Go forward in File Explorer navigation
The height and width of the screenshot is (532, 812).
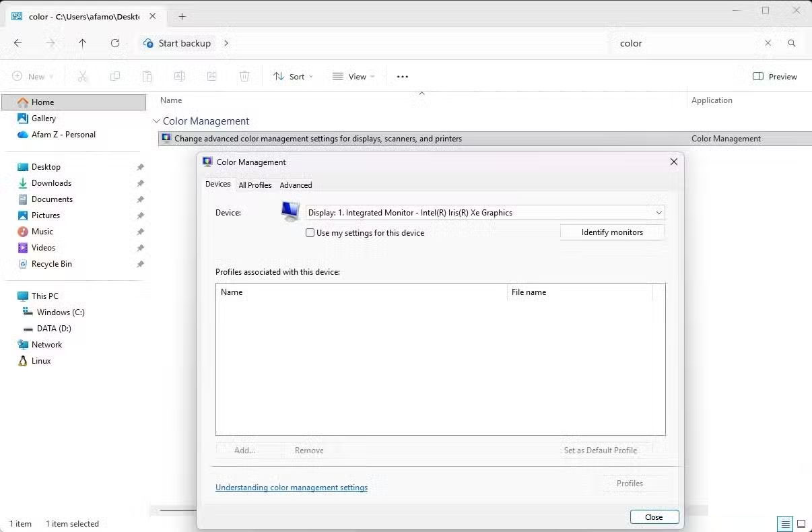tap(50, 43)
